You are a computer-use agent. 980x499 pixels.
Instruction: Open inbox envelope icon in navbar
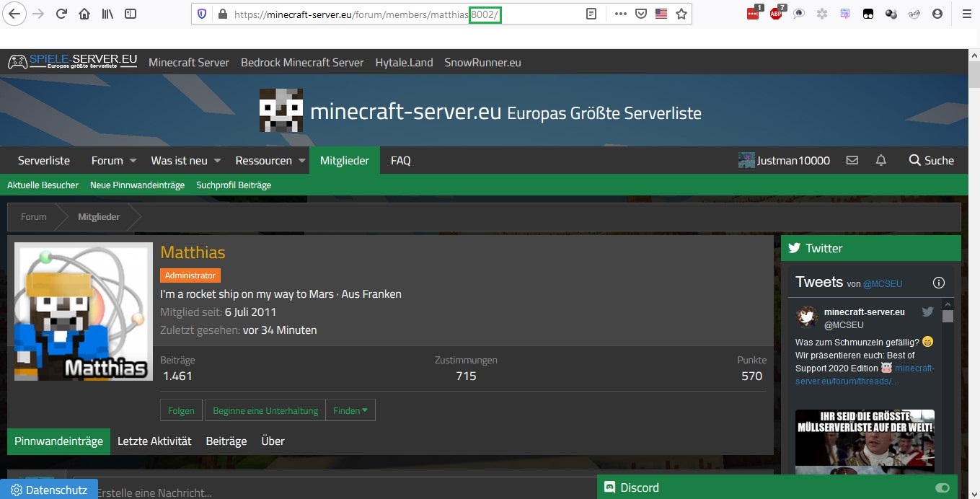coord(852,160)
